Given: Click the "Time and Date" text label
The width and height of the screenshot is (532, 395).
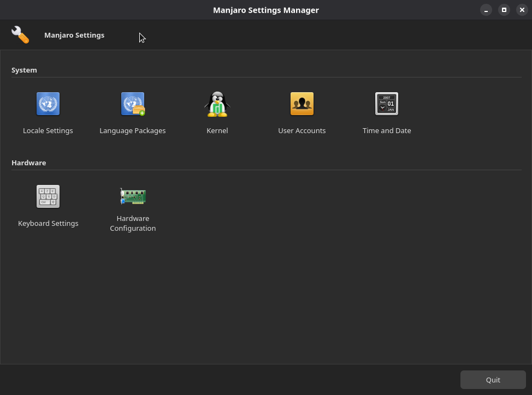Looking at the screenshot, I should (387, 131).
